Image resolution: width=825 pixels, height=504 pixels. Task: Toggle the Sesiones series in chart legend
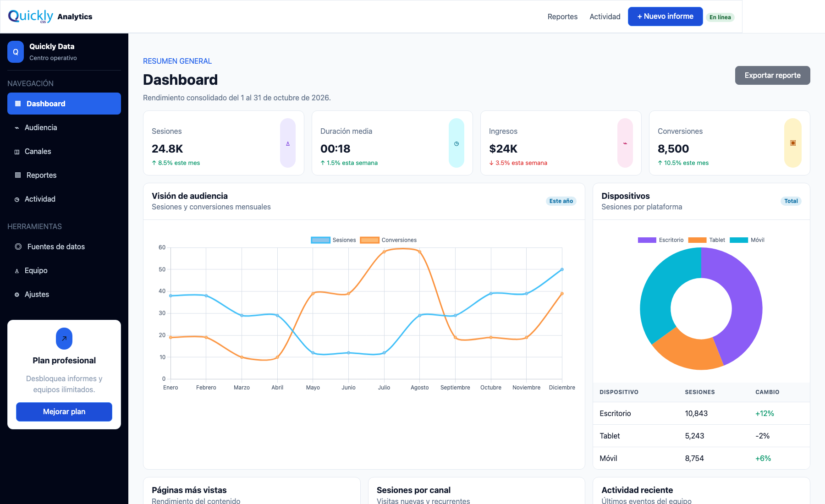pos(333,240)
